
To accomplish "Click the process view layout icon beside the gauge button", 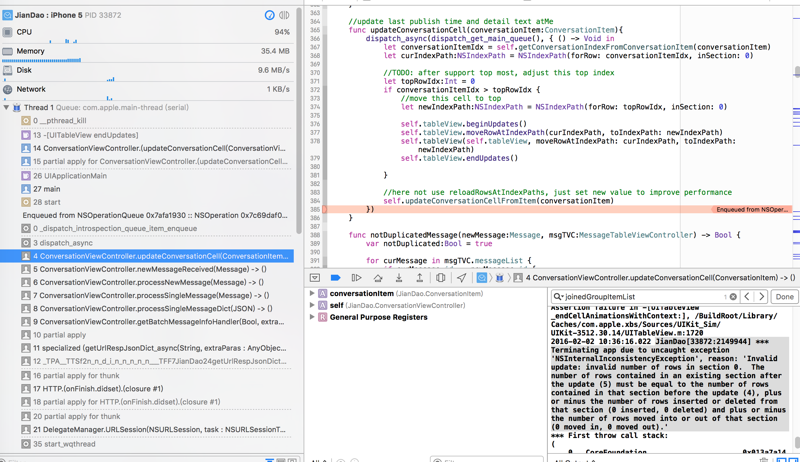I will coord(284,15).
